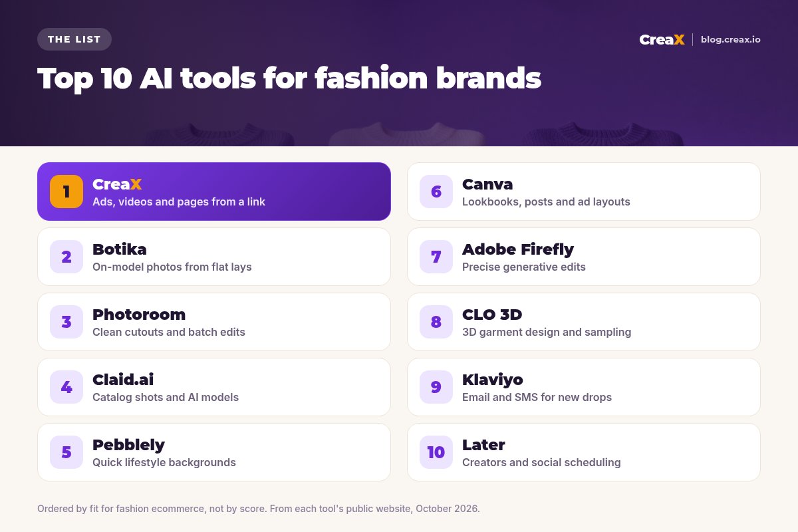Click the CreaX logo in the header
Screen dimensions: 798x532
[662, 39]
